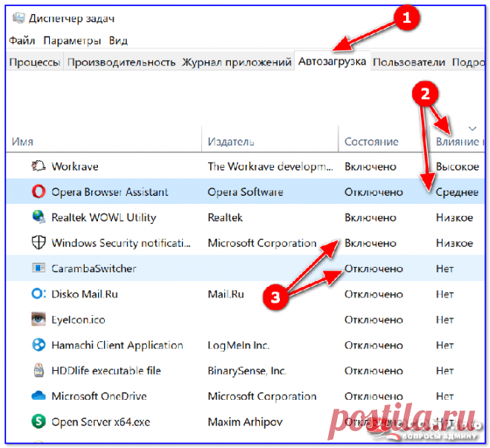Switch to the Производительность tab
490x448 pixels.
coord(121,62)
